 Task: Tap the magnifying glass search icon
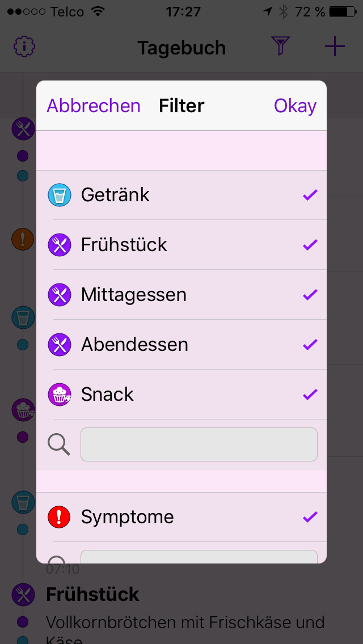pyautogui.click(x=60, y=444)
